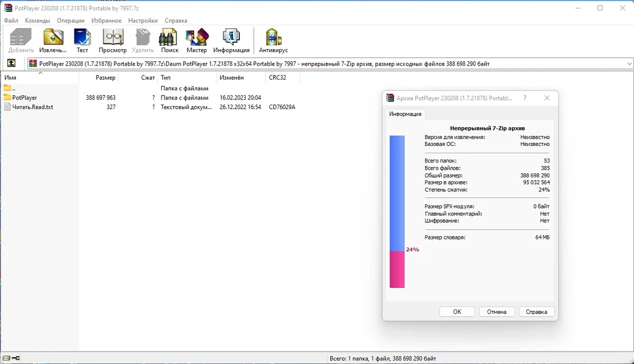Open the Просмотр viewer tool
This screenshot has width=634, height=364.
113,41
